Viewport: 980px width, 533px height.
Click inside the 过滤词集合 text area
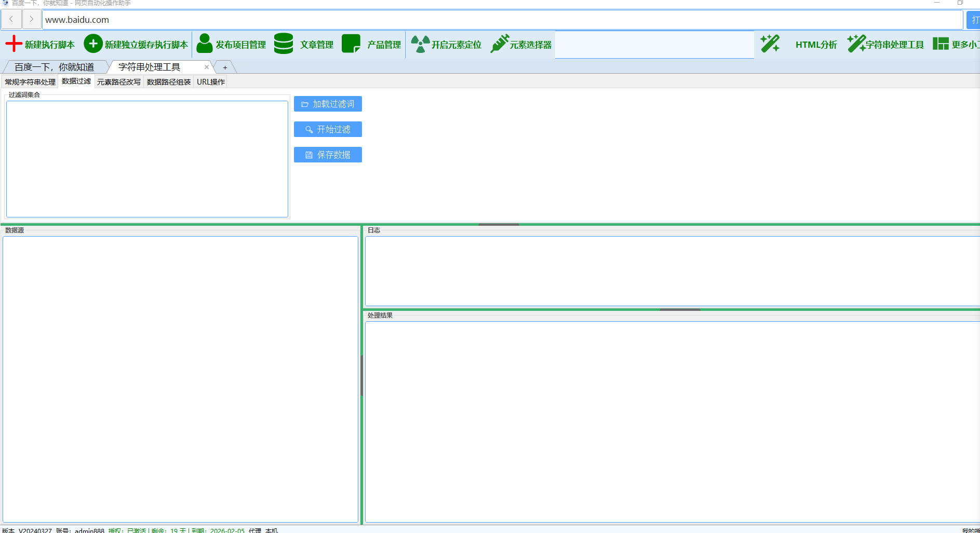(147, 159)
